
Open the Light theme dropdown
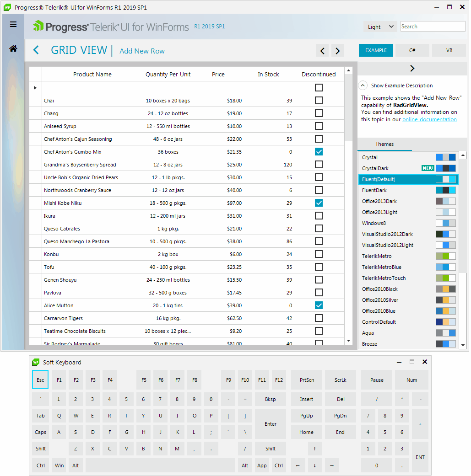(x=380, y=27)
